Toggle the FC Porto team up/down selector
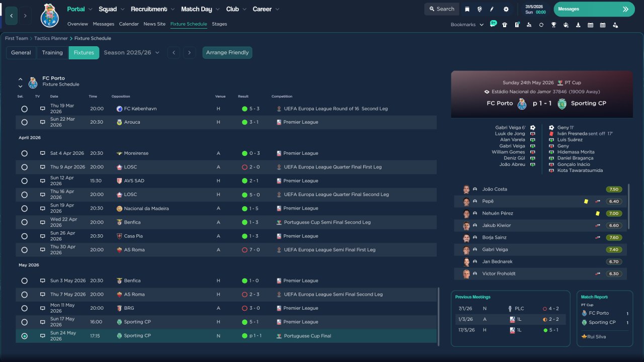This screenshot has height=362, width=644. point(21,82)
